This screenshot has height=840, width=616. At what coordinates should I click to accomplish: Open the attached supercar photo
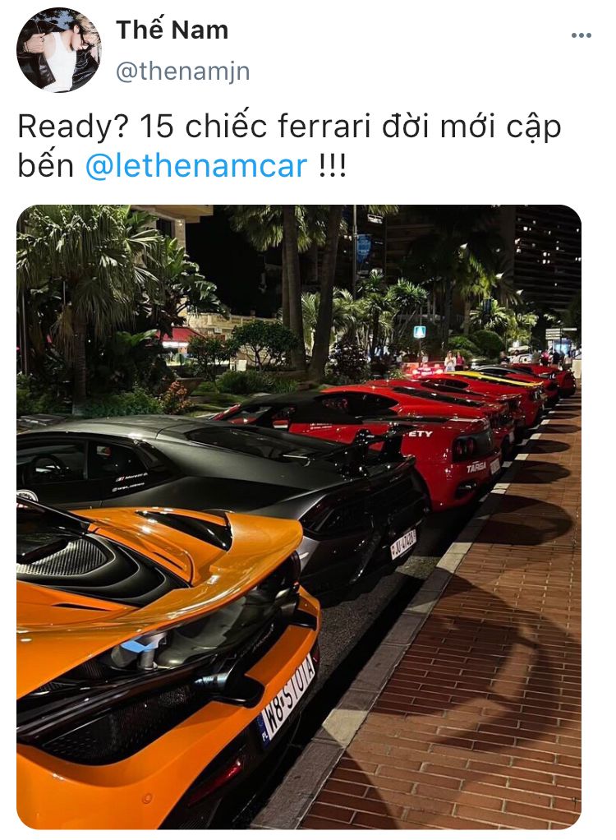click(299, 516)
